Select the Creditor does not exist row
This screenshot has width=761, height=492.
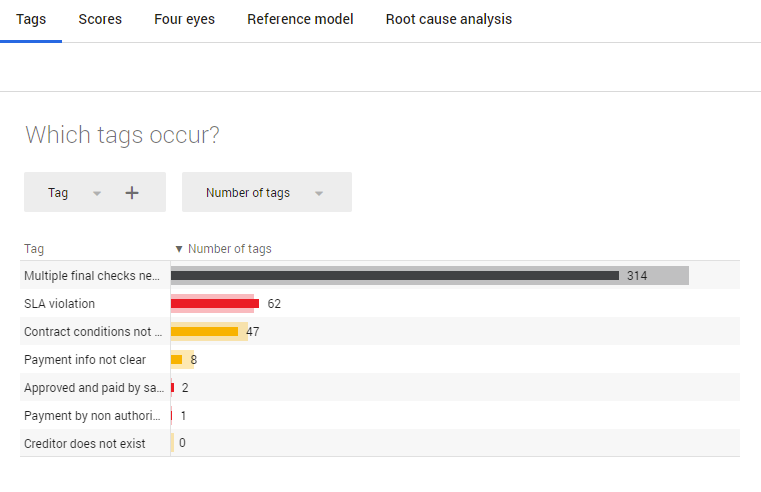click(x=84, y=443)
